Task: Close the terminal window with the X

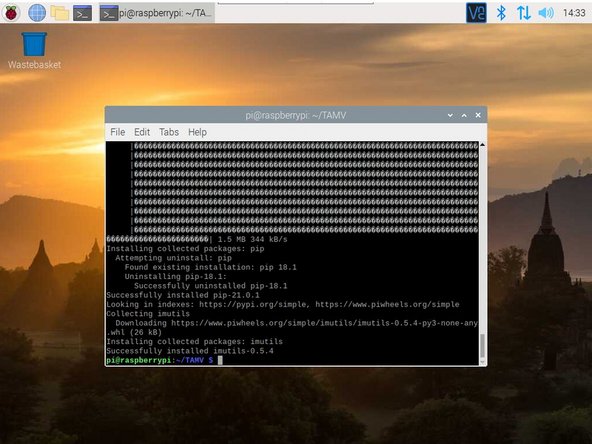Action: (x=478, y=115)
